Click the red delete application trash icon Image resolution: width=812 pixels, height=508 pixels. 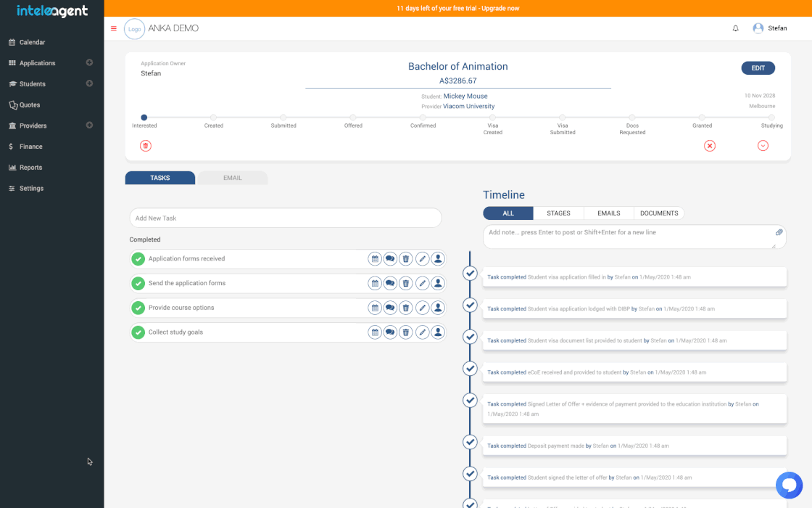click(146, 146)
